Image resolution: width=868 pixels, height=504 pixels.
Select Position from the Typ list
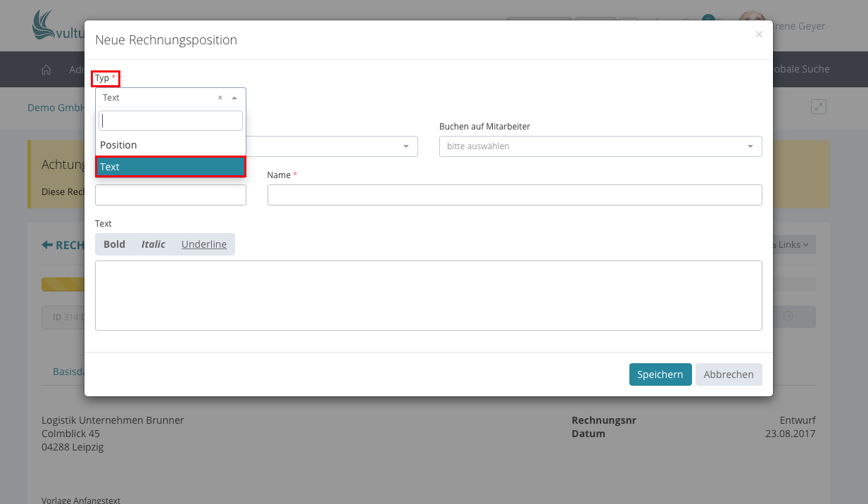[170, 145]
